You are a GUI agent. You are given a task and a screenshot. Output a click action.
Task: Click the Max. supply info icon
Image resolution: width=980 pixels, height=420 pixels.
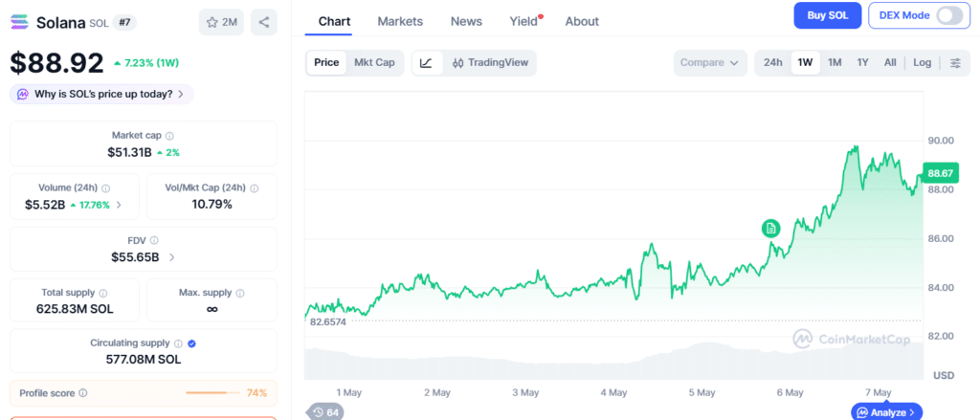[240, 293]
